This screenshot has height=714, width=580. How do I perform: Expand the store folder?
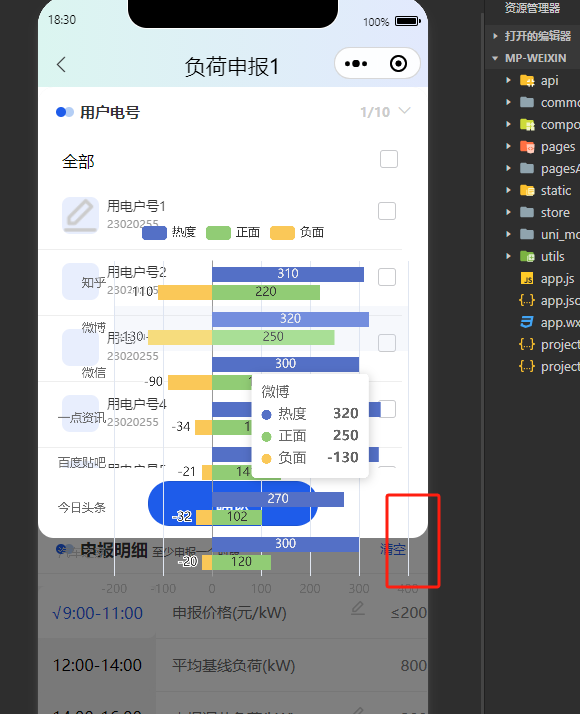coord(508,212)
